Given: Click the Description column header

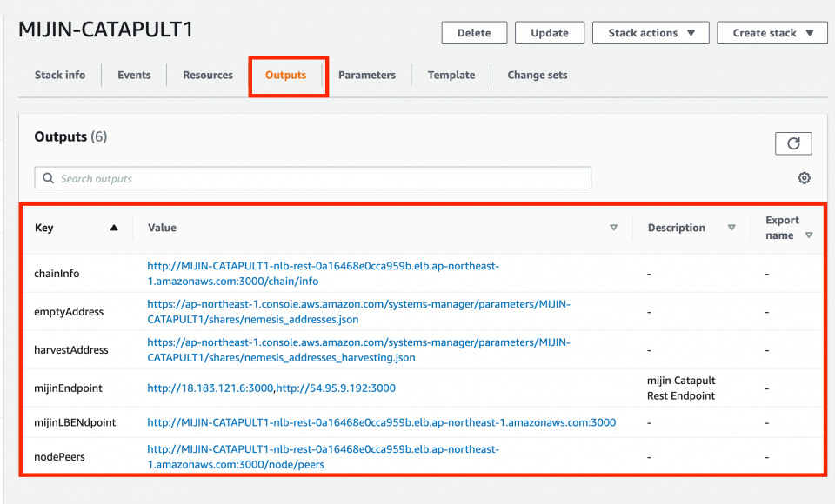Looking at the screenshot, I should (x=677, y=228).
